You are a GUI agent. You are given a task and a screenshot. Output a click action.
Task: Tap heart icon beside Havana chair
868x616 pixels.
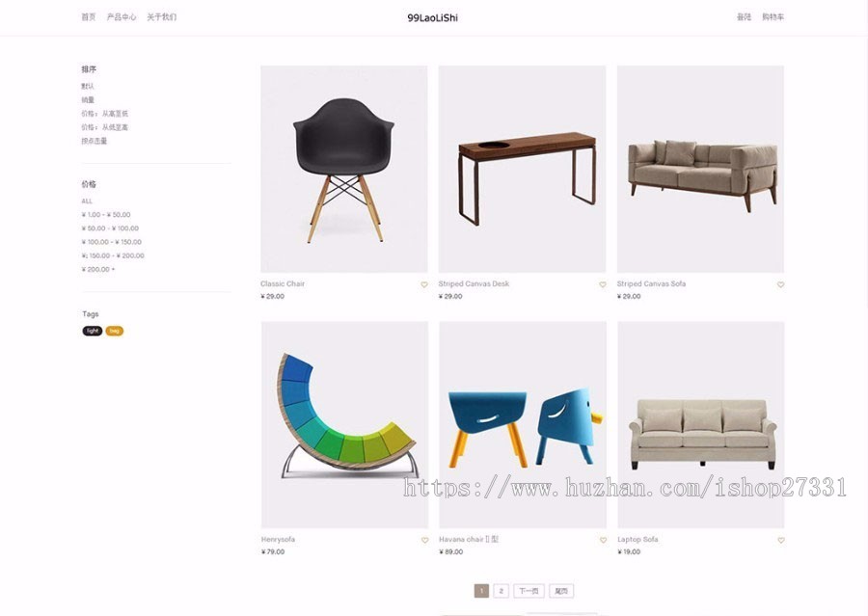pyautogui.click(x=603, y=540)
